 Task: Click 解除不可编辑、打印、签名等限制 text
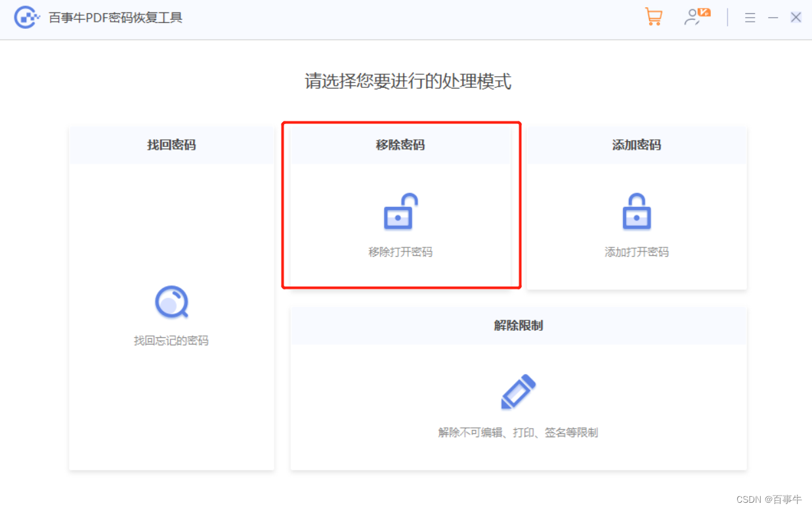point(518,433)
